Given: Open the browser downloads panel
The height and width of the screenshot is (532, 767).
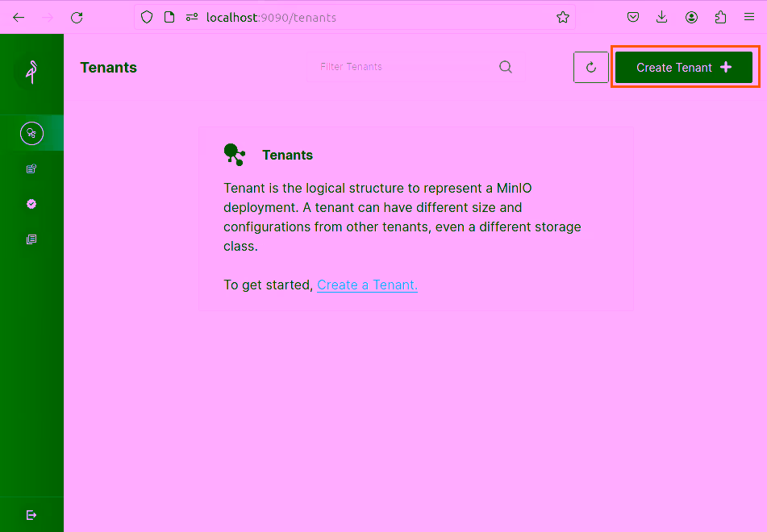Looking at the screenshot, I should (662, 17).
